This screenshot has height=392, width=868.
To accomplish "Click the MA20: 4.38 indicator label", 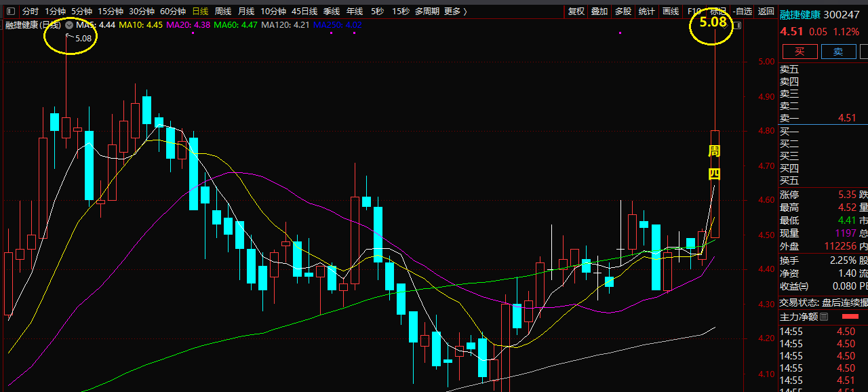I will tap(188, 25).
